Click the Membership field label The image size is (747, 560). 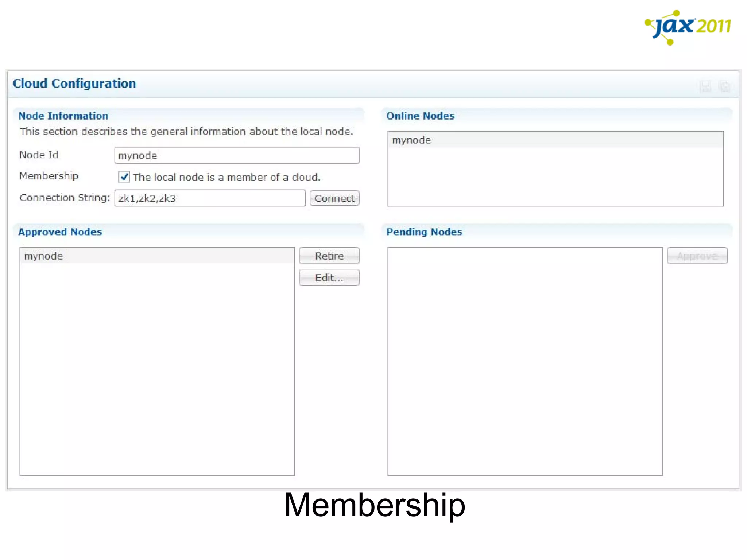tap(49, 176)
